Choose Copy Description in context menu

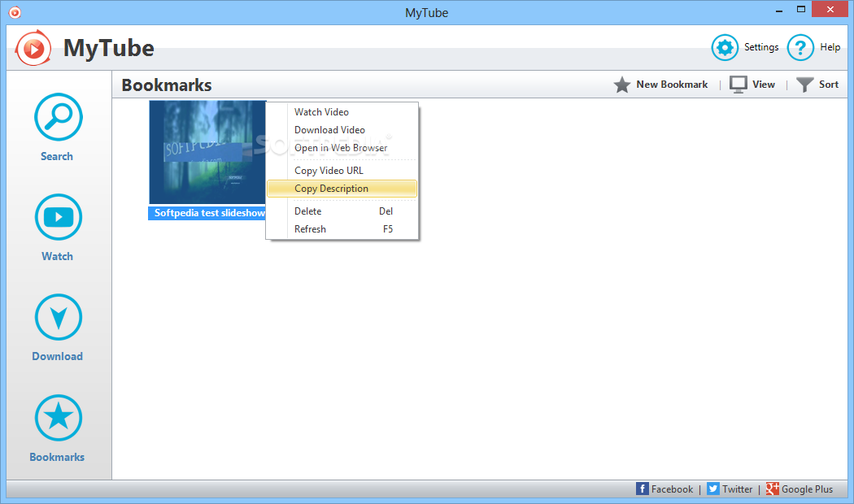point(342,189)
